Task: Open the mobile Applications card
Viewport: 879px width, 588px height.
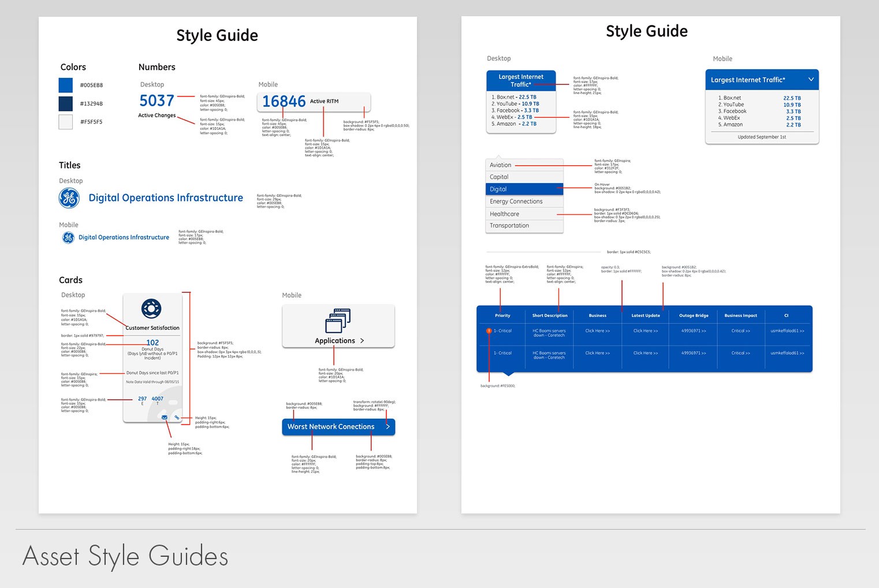Action: [x=338, y=326]
